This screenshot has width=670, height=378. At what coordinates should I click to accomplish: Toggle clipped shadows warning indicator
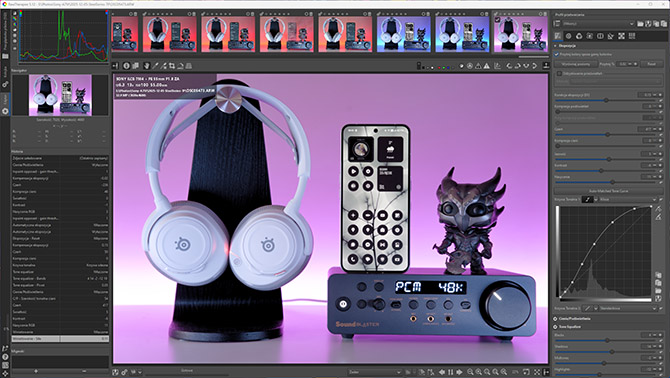coord(478,66)
